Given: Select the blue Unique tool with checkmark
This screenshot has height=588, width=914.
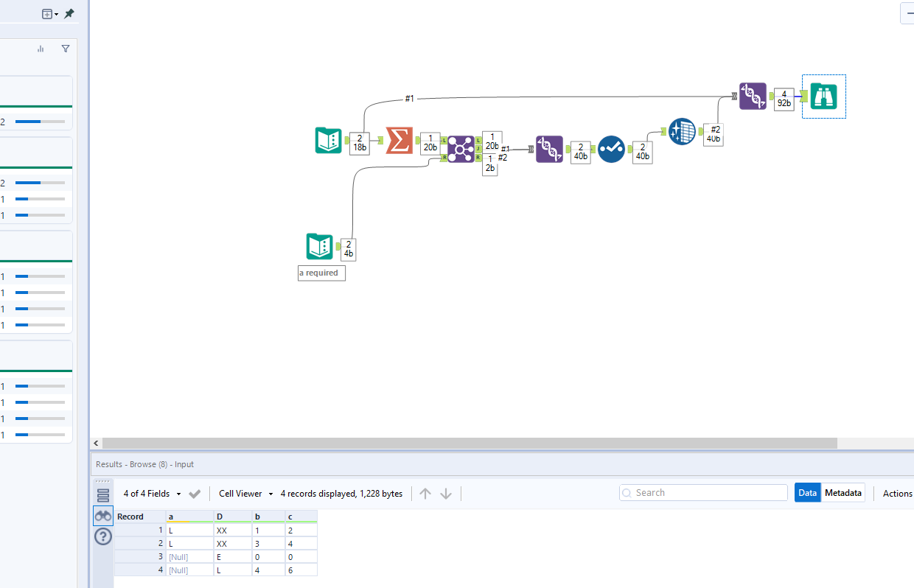Looking at the screenshot, I should (612, 149).
